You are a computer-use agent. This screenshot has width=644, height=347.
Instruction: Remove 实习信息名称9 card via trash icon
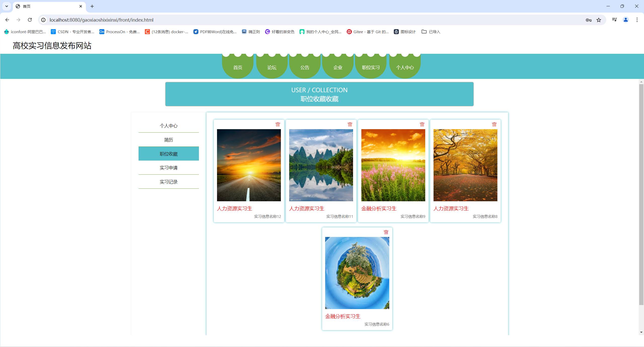[x=422, y=124]
